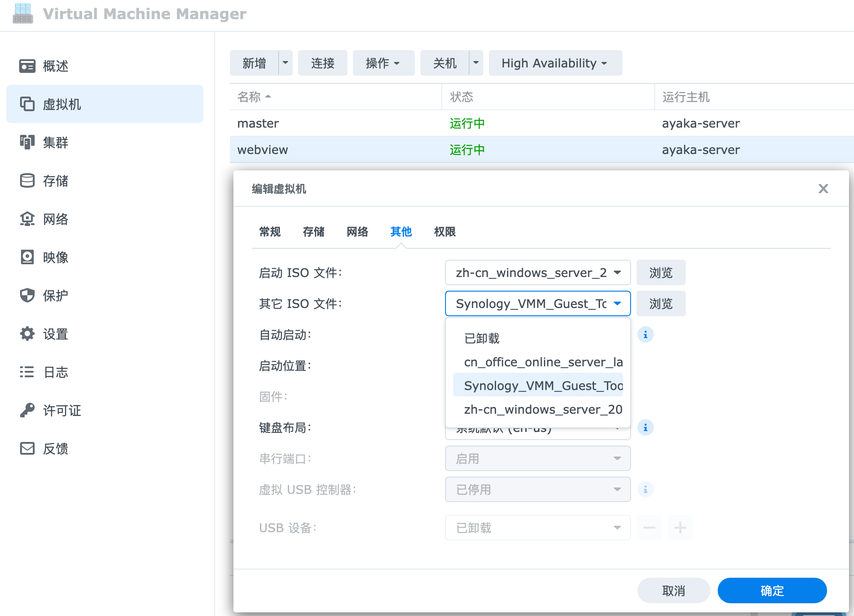Click the 确定 confirm button
The image size is (854, 616).
pyautogui.click(x=772, y=591)
